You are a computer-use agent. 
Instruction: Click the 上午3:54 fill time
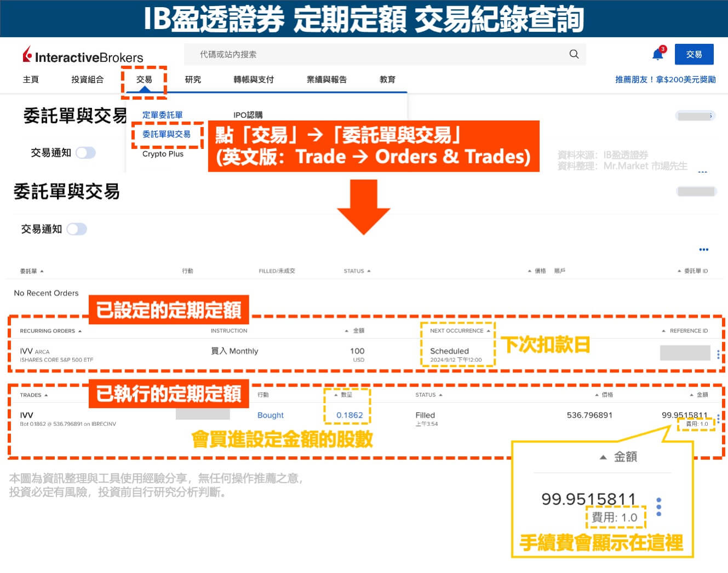pos(427,424)
